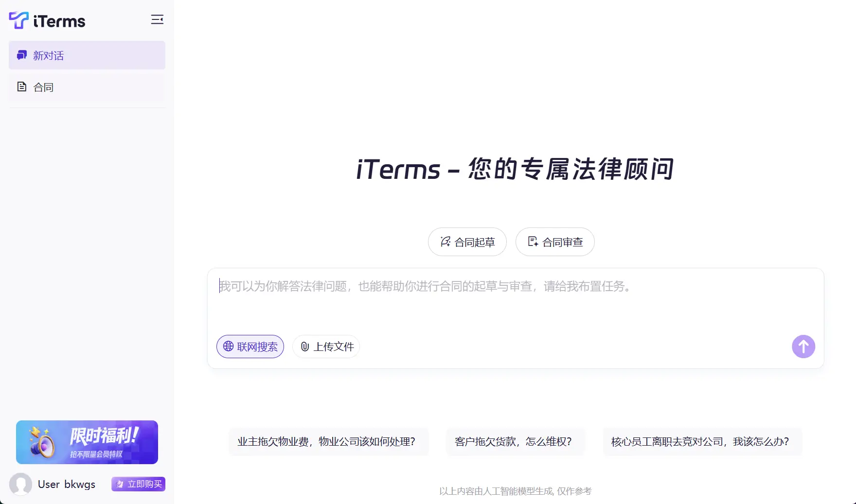Click the send arrow button

click(803, 347)
